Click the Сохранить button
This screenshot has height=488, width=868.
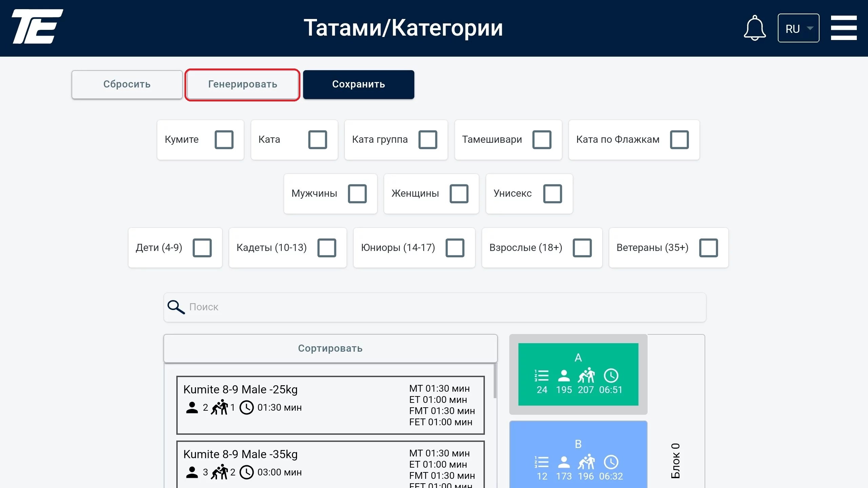359,84
